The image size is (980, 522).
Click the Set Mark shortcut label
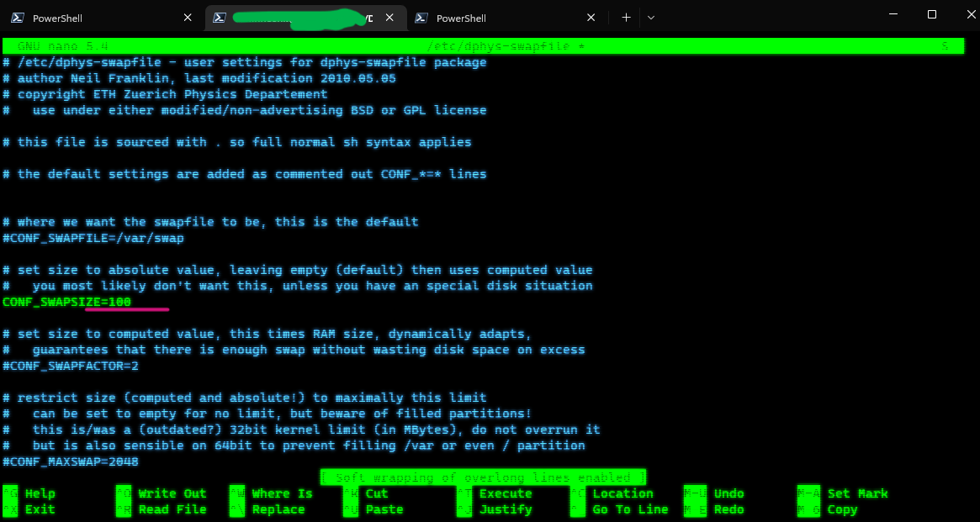pyautogui.click(x=857, y=494)
